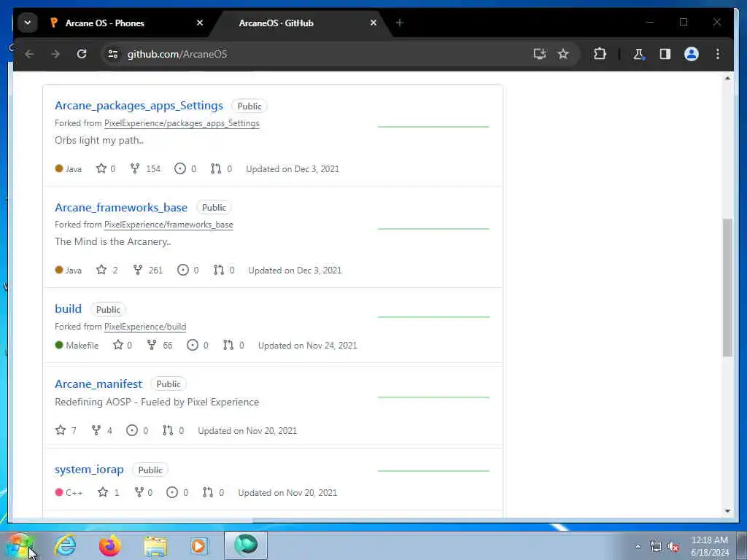Click 'Orbs light my path..' description
The width and height of the screenshot is (747, 560).
tap(99, 141)
